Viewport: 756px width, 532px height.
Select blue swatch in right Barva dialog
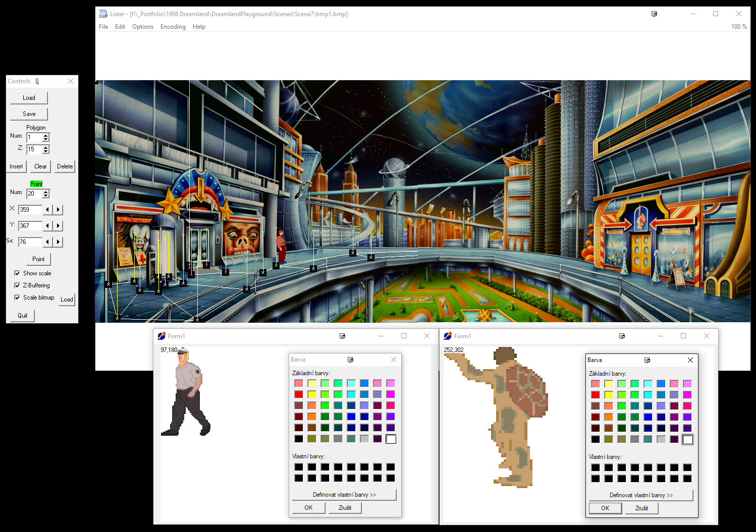648,417
